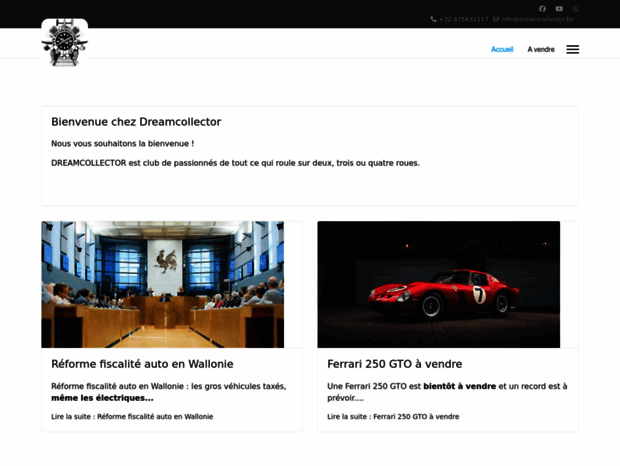Click the red Ferrari article image

point(439,285)
